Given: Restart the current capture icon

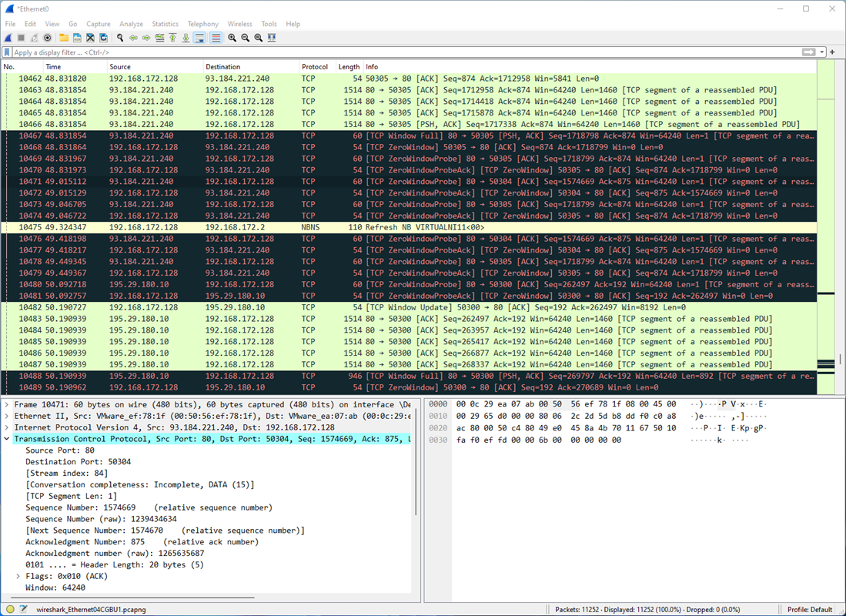Looking at the screenshot, I should [x=35, y=38].
